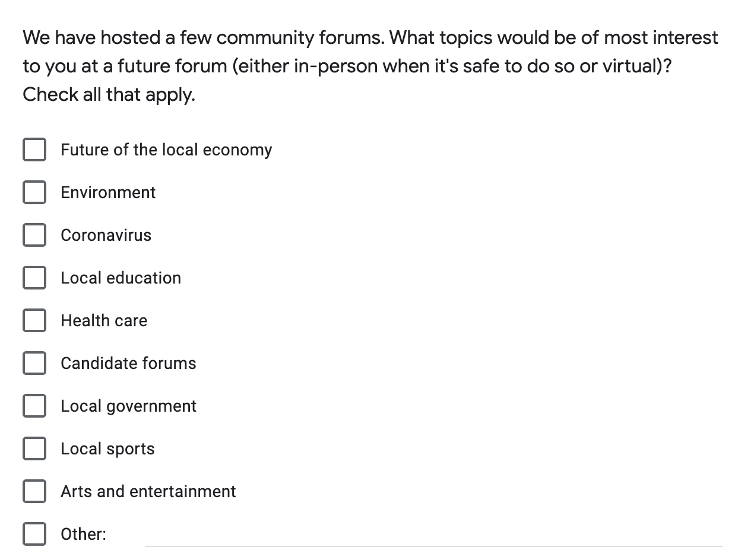Image resolution: width=735 pixels, height=560 pixels.
Task: Click the Health care label
Action: click(x=104, y=320)
